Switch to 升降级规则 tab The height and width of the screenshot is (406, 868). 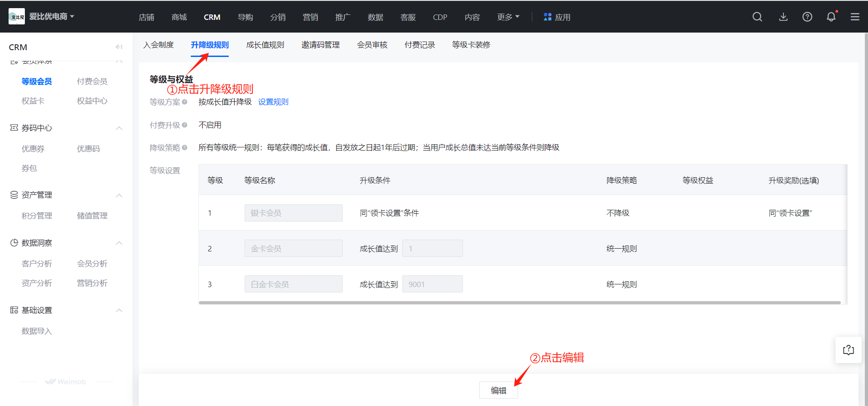pyautogui.click(x=210, y=45)
